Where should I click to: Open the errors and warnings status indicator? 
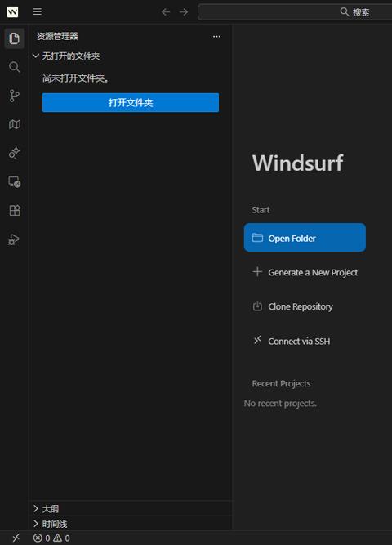pos(51,538)
